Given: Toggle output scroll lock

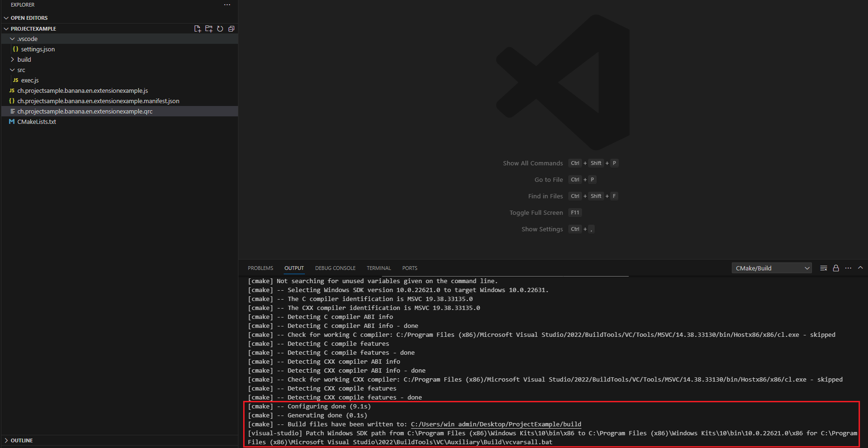Looking at the screenshot, I should coord(836,268).
